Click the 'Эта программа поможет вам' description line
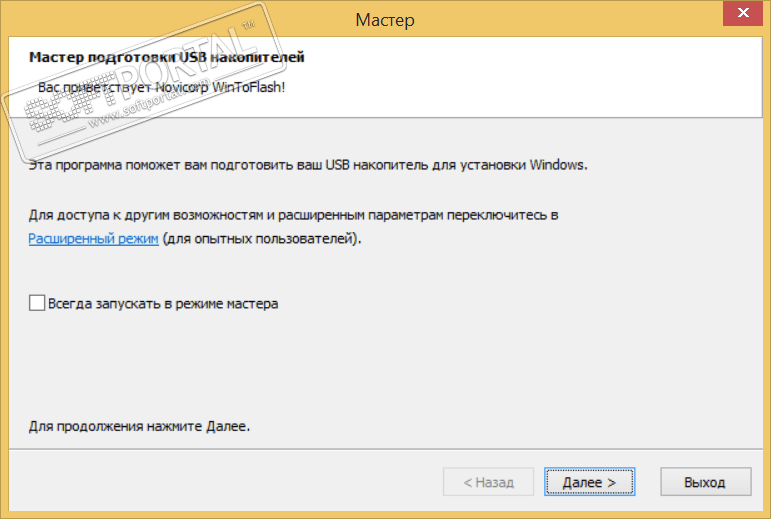771x519 pixels. coord(308,164)
